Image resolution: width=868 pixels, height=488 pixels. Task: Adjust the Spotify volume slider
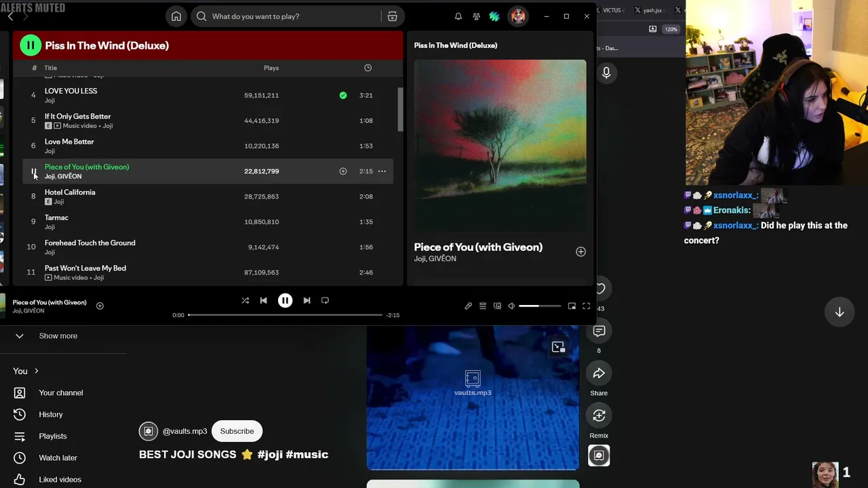tap(540, 306)
